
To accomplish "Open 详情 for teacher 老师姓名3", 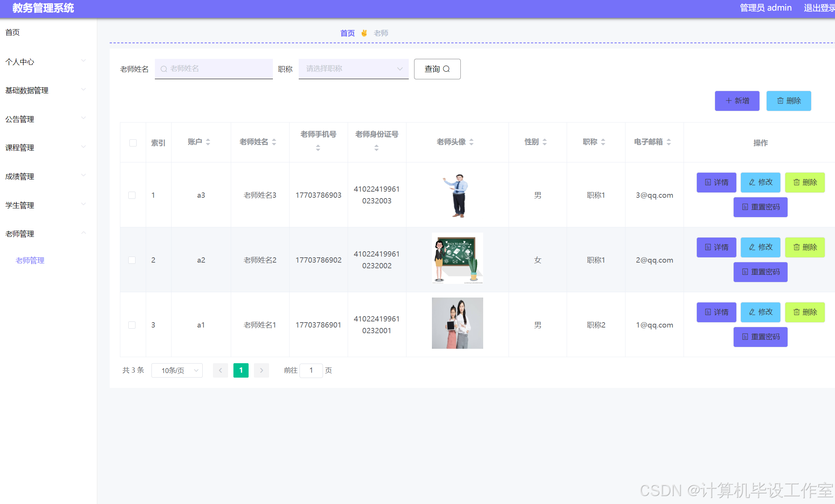I will (x=716, y=182).
